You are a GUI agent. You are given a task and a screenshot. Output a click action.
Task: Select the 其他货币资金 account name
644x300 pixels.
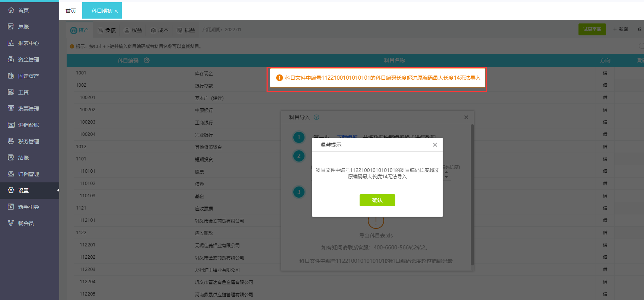pyautogui.click(x=208, y=147)
